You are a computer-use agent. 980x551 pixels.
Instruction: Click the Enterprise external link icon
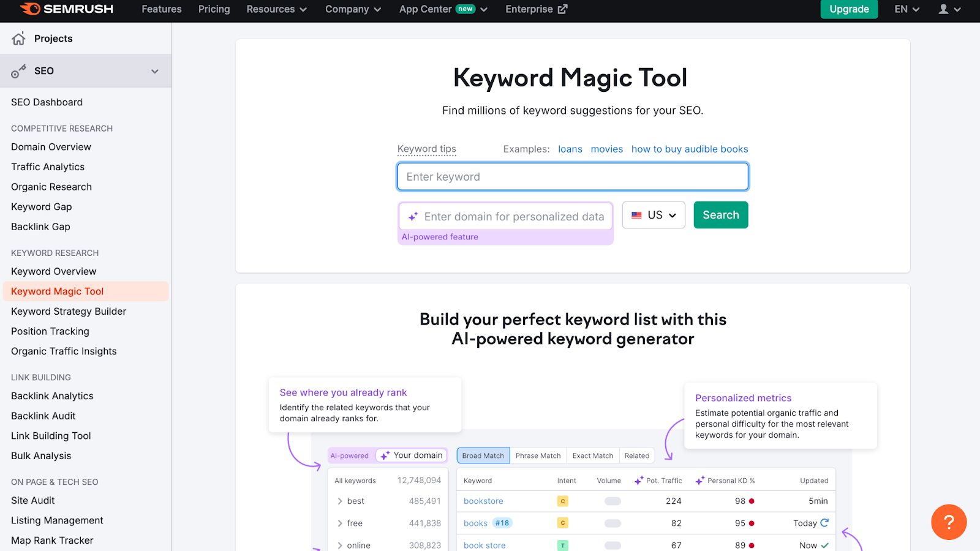[562, 9]
